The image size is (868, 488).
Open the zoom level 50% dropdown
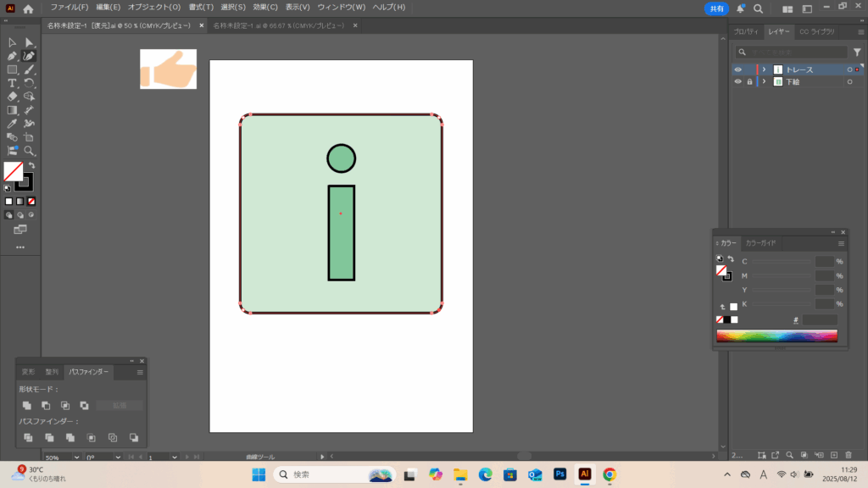coord(77,457)
